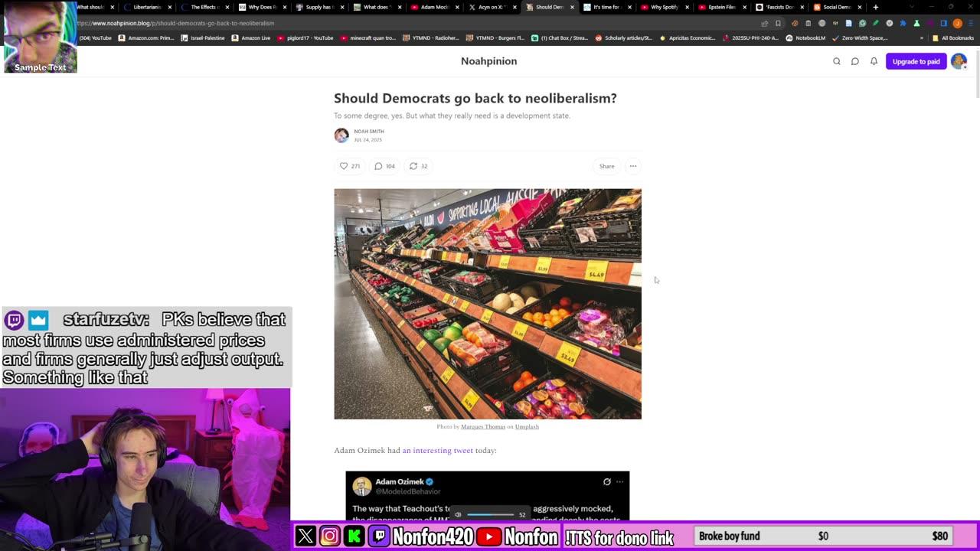Image resolution: width=980 pixels, height=551 pixels.
Task: Open the Amazon.com: Prim... bookmark
Action: click(146, 37)
